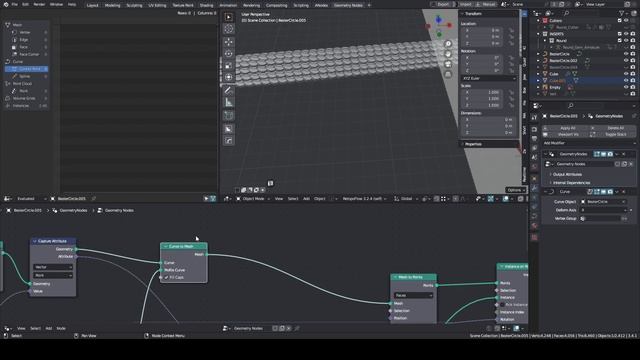Click the zoom view navigation button
Viewport: 640px width, 360px height.
pos(448,44)
